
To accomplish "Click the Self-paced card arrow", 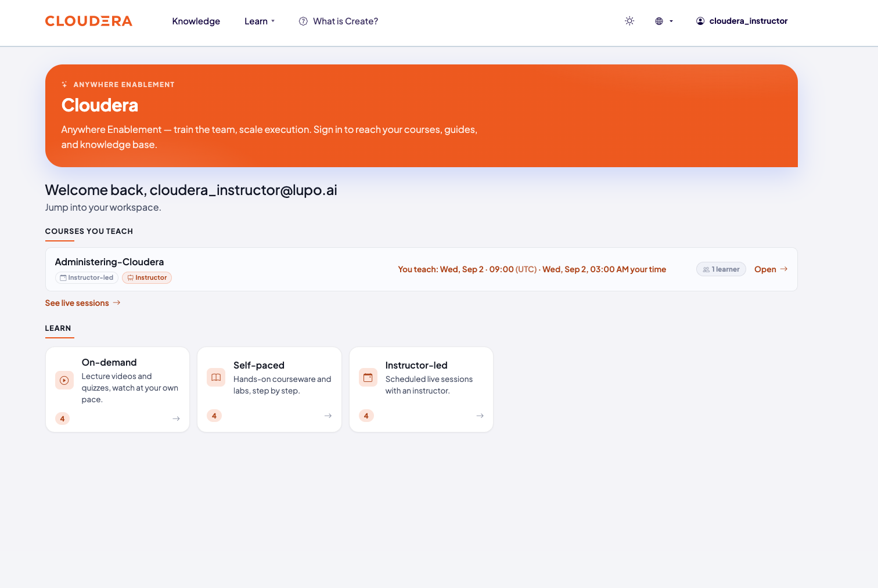I will point(328,416).
